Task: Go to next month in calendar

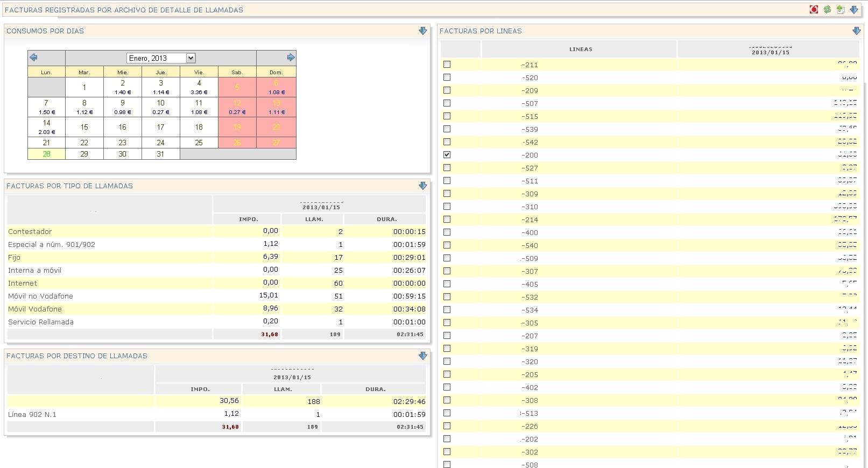Action: click(291, 58)
